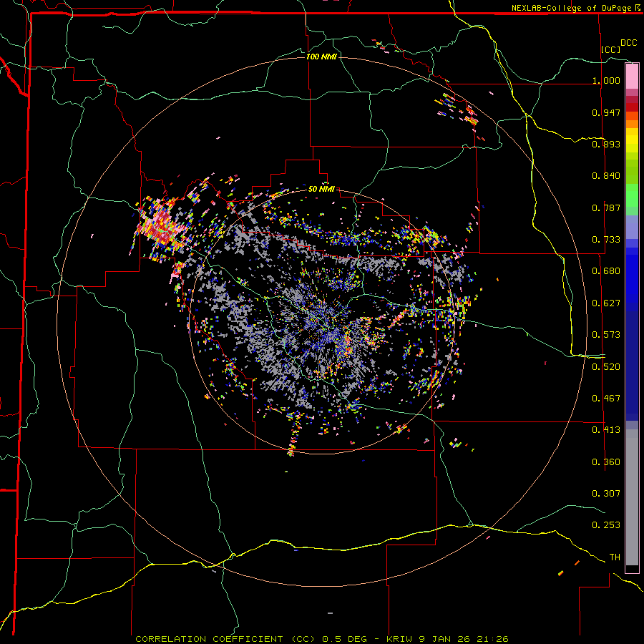Click the gray low-value section of color bar

tap(632, 497)
